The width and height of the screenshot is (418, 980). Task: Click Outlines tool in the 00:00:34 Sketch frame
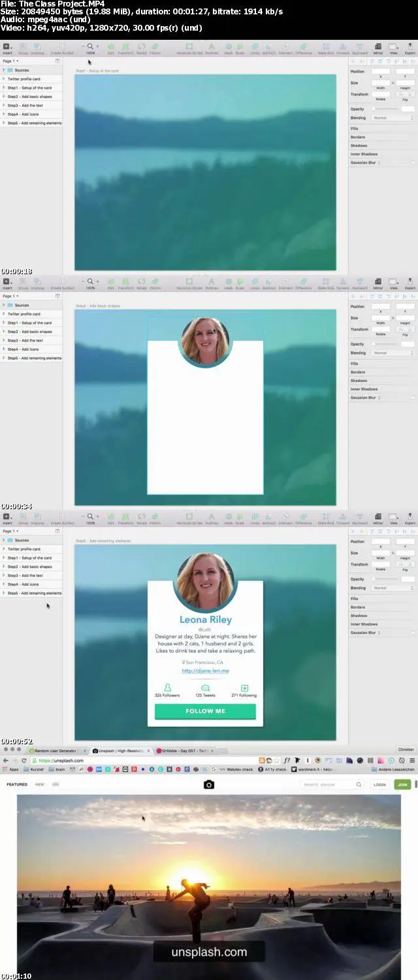coord(212,282)
